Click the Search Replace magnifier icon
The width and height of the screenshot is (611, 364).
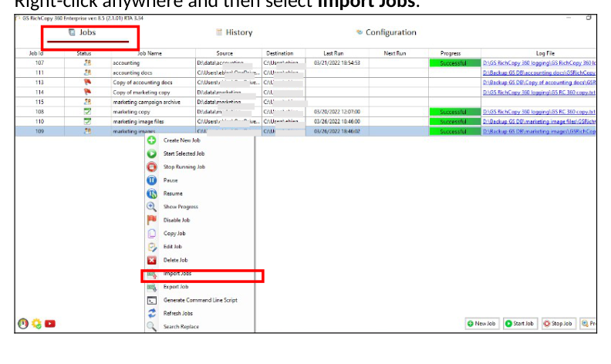click(x=151, y=326)
